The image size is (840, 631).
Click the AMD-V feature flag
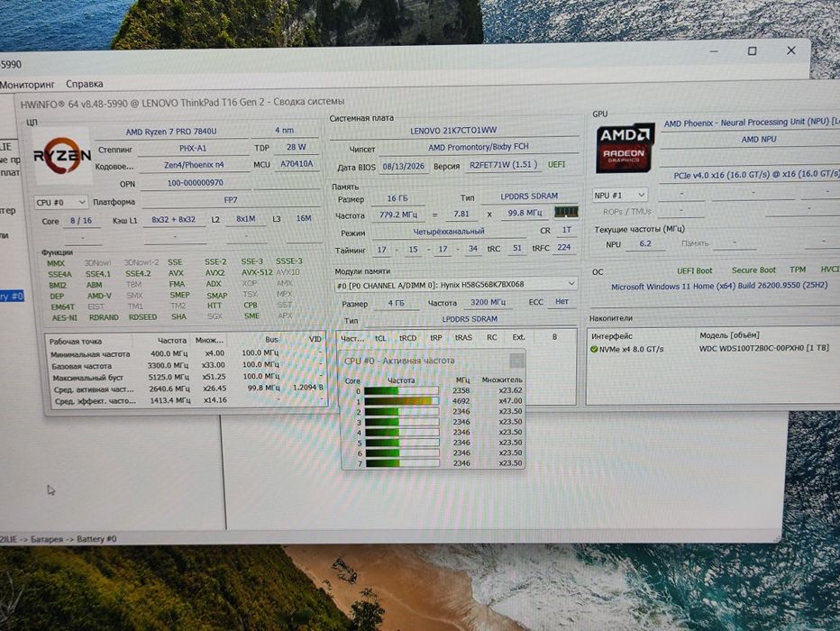[99, 296]
